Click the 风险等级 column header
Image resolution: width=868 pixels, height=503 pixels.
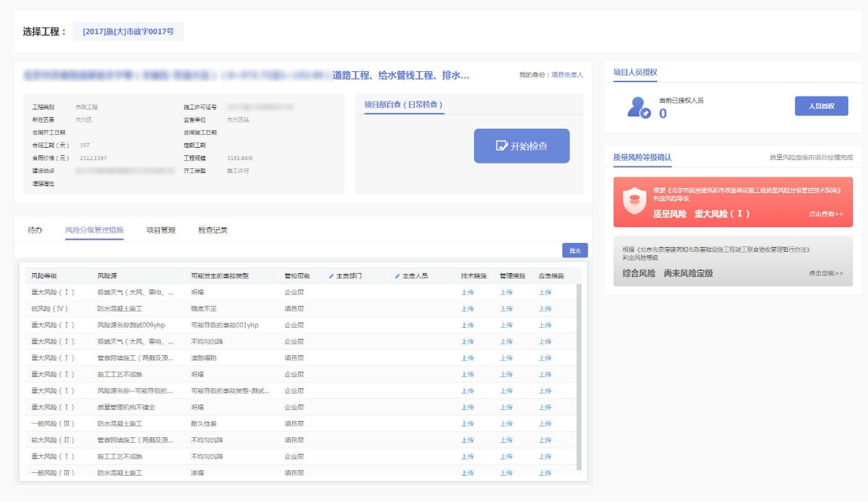44,276
